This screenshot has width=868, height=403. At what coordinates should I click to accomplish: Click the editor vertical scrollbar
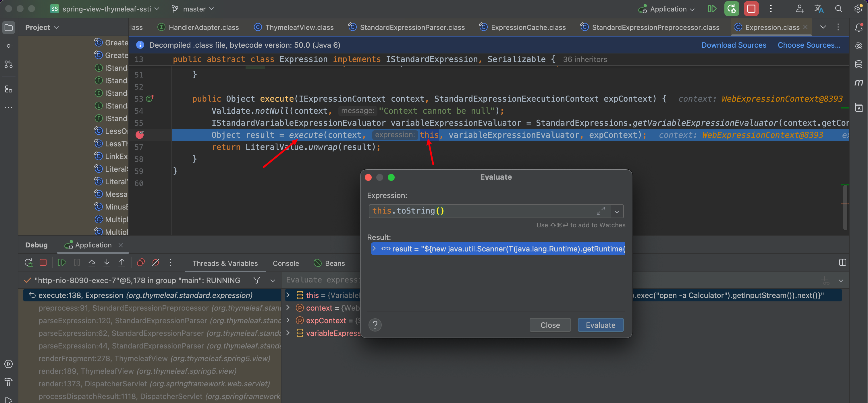tap(845, 207)
